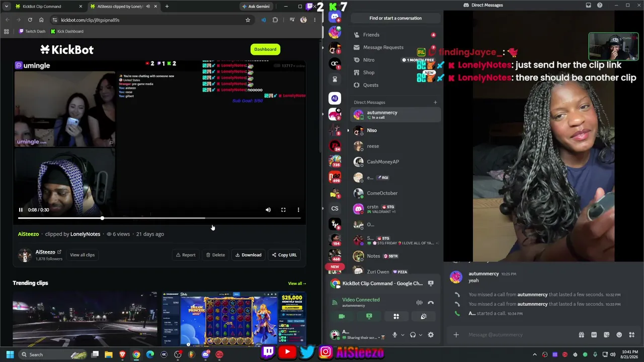Image resolution: width=644 pixels, height=362 pixels.
Task: Open Discord activities launcher button
Action: click(x=396, y=316)
